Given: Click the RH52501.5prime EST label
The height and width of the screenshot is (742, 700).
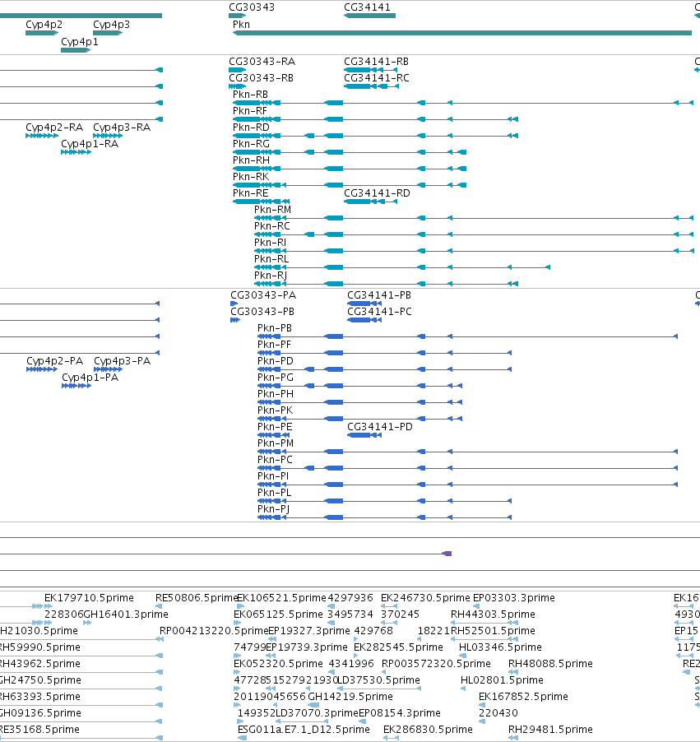Looking at the screenshot, I should (493, 631).
